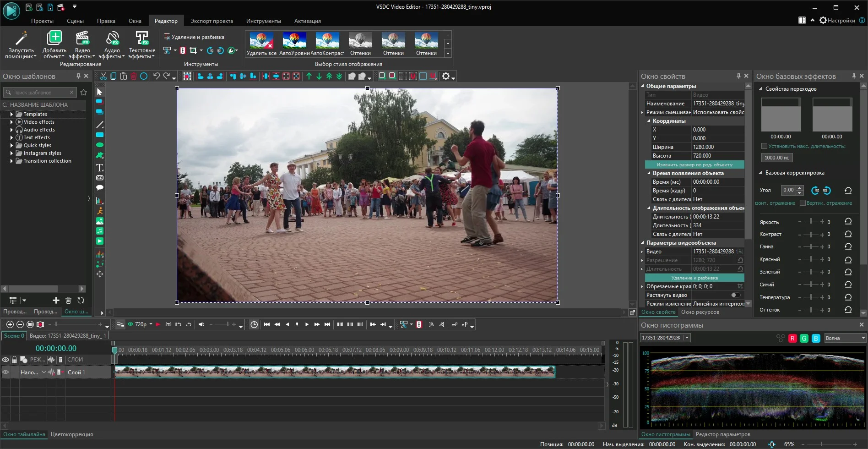This screenshot has width=868, height=449.
Task: Select the animation running-man tool
Action: [99, 211]
